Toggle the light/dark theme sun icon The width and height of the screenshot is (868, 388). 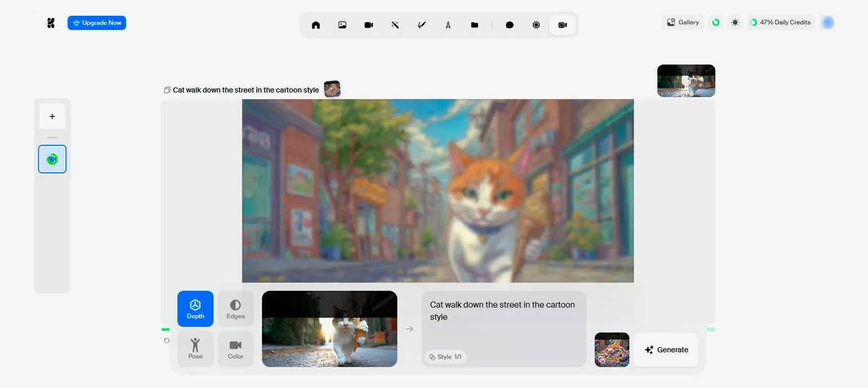735,23
